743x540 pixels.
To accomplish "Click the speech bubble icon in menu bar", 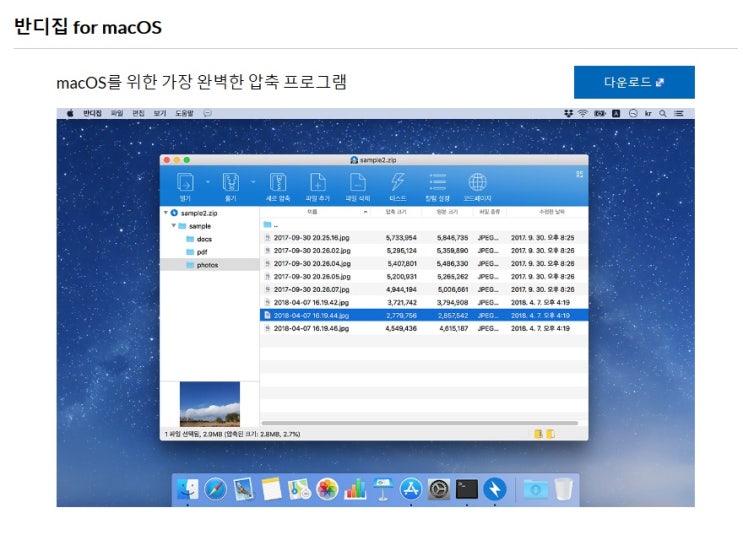I will 208,113.
